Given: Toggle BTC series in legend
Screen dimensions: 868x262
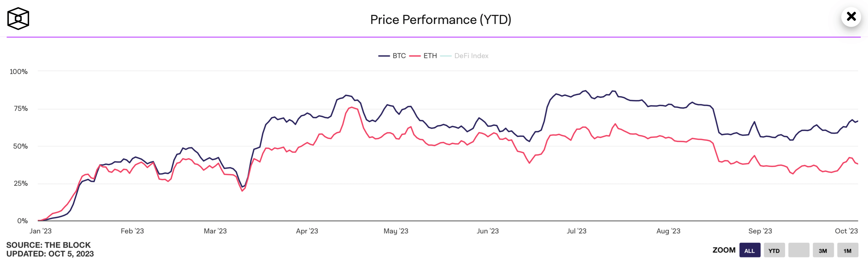Looking at the screenshot, I should point(399,56).
